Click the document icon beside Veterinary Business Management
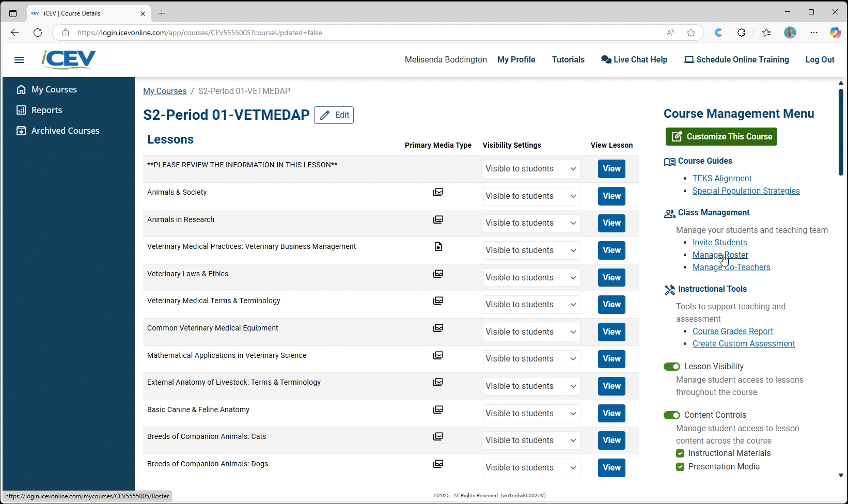848x504 pixels. click(438, 246)
